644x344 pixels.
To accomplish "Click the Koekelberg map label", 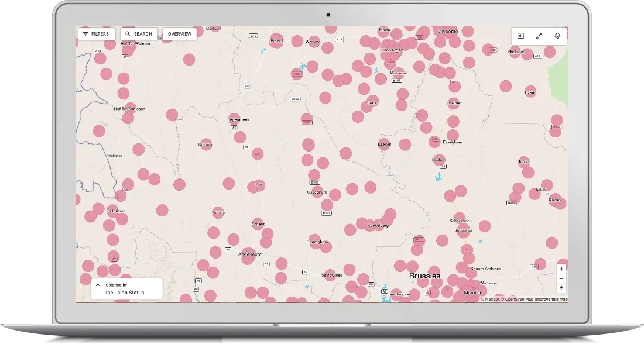I will tap(378, 225).
